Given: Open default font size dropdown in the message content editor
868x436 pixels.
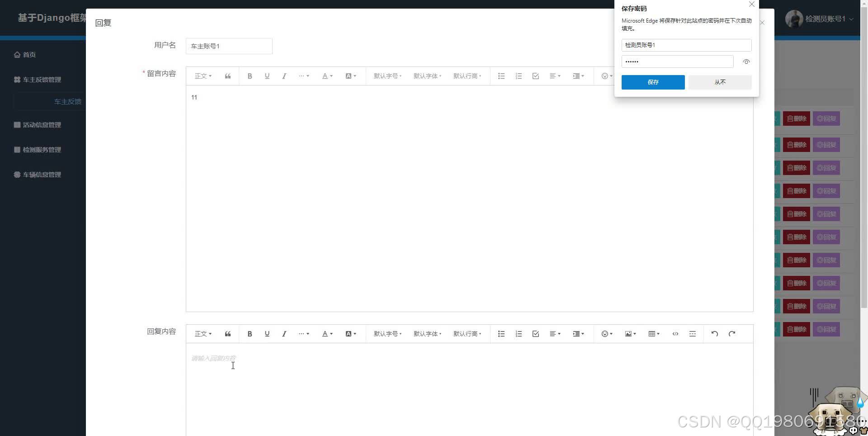Looking at the screenshot, I should [x=387, y=76].
